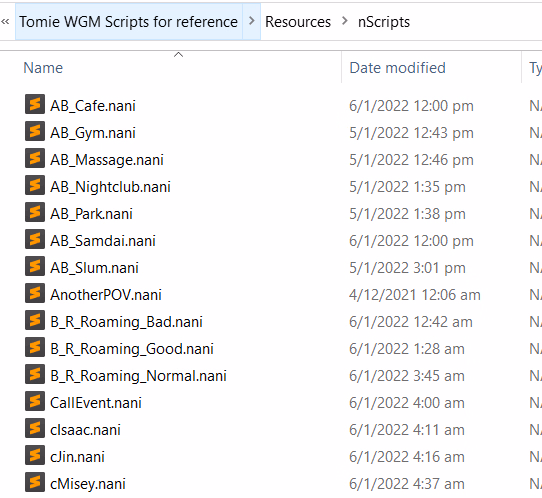The width and height of the screenshot is (542, 498).
Task: Go to Tomie WGM Scripts for reference folder
Action: (x=129, y=22)
